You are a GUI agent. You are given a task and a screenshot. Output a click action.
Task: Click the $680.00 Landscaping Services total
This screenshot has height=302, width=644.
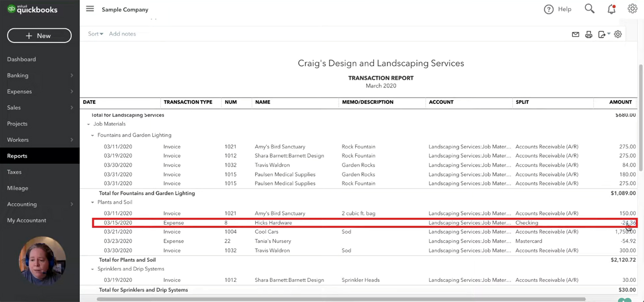tap(625, 115)
